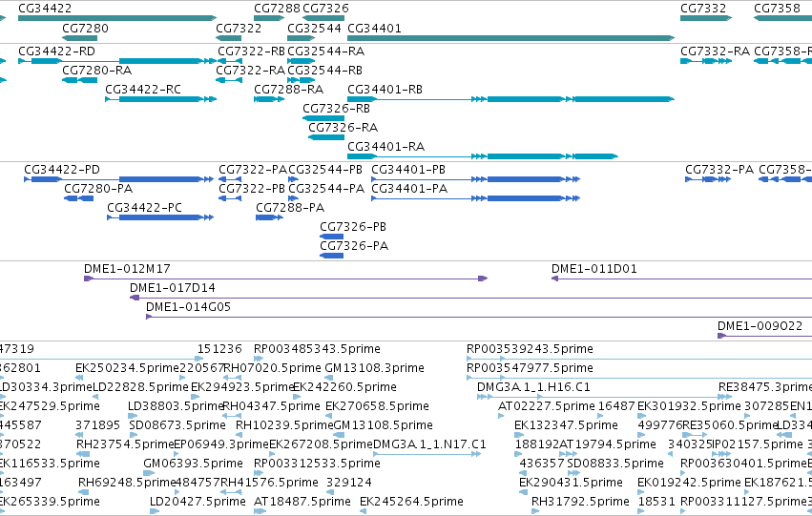Image resolution: width=812 pixels, height=516 pixels.
Task: Select protein feature CG32544-PB
Action: point(294,179)
